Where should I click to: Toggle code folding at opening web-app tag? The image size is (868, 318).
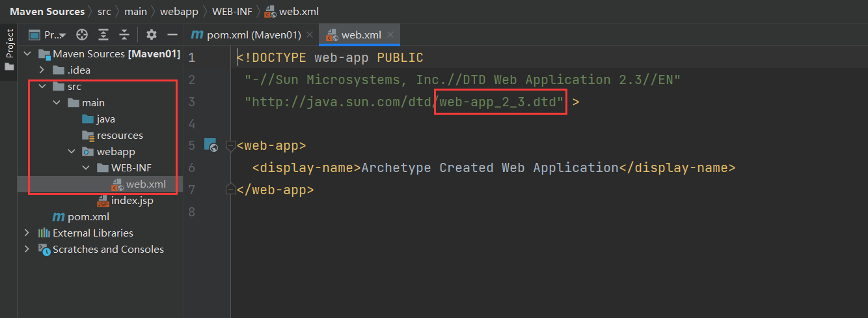(230, 146)
